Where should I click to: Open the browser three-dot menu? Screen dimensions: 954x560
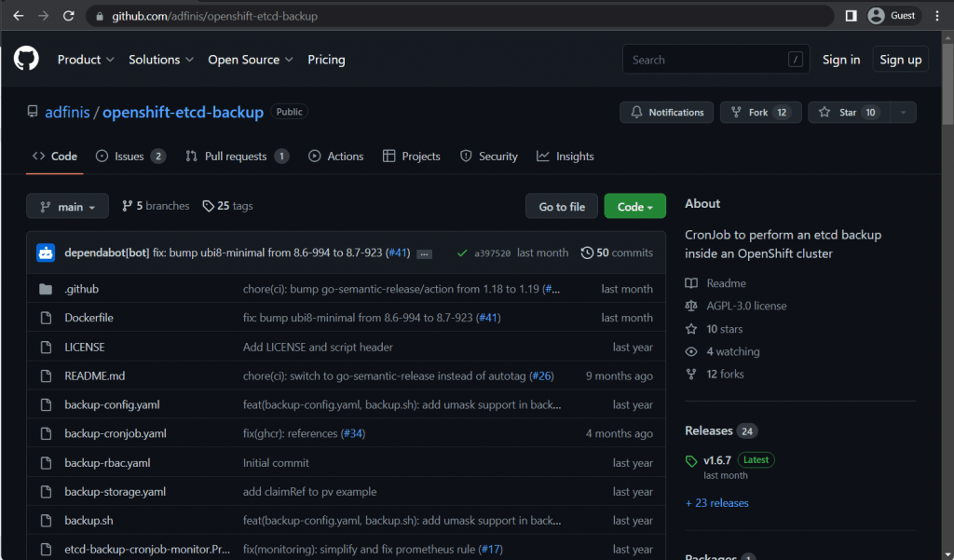937,16
